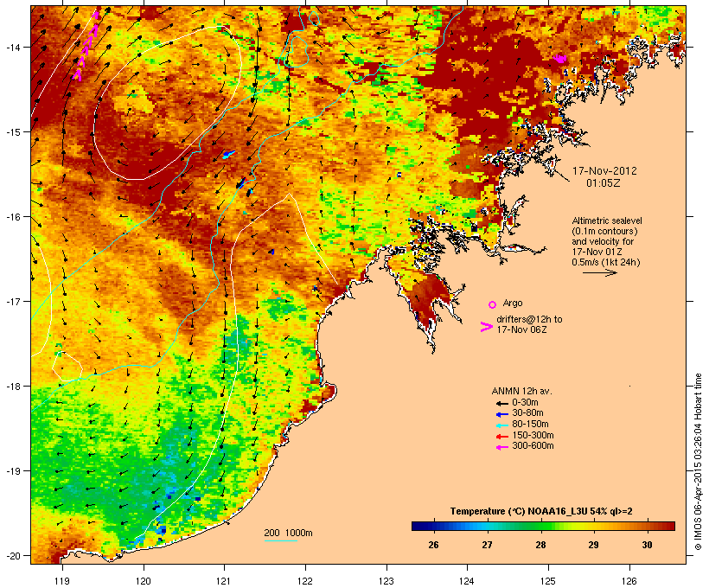Click the magenta drifters chevron symbol
This screenshot has height=588, width=709.
coord(487,327)
